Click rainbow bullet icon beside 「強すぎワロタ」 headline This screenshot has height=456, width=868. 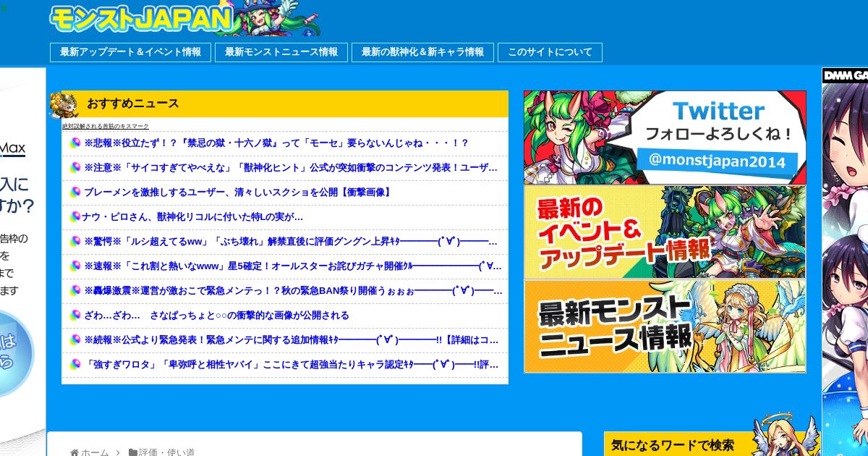[75, 365]
